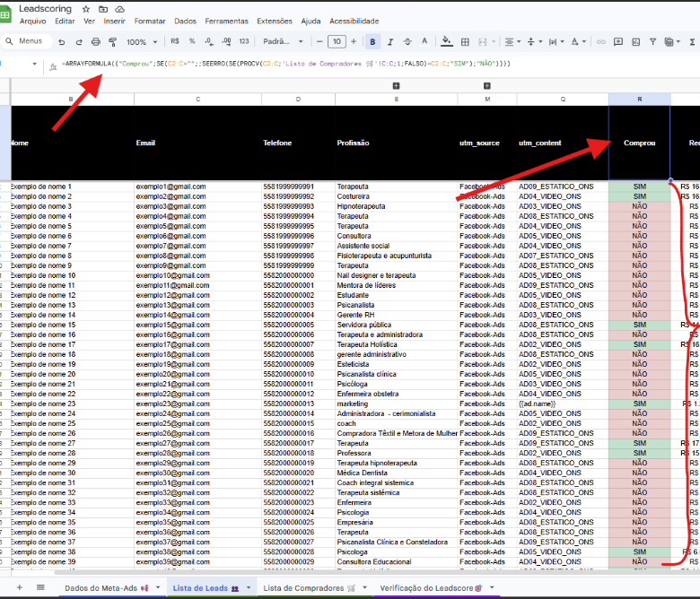Star the Leadscoring document
This screenshot has height=599, width=700.
[x=86, y=8]
